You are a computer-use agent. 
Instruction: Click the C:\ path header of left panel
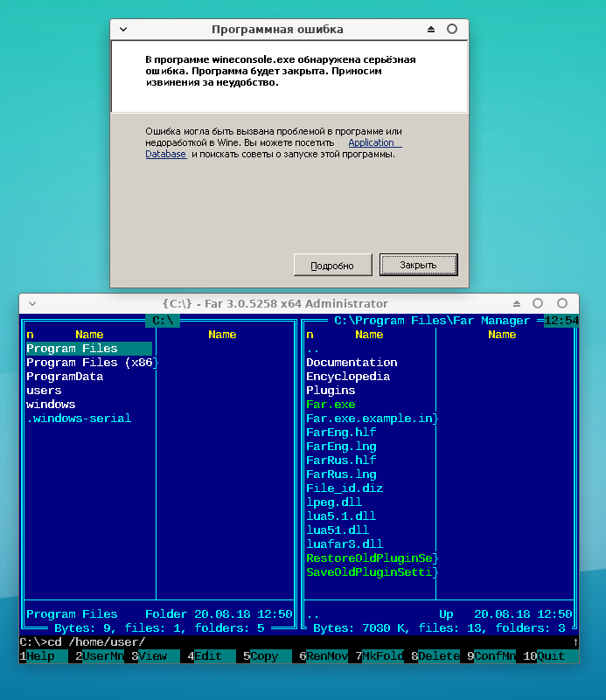[x=163, y=321]
